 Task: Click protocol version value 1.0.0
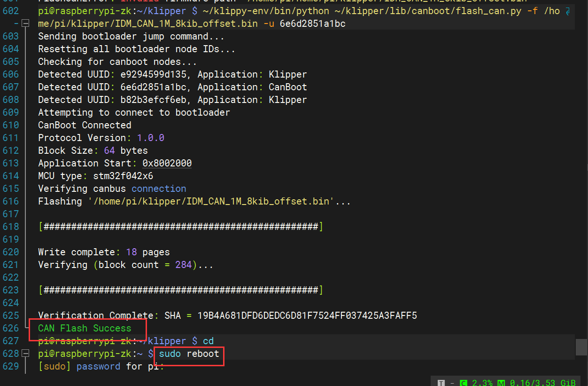click(x=150, y=138)
